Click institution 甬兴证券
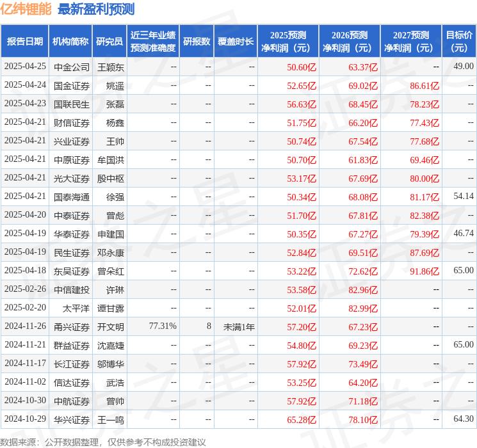The width and height of the screenshot is (477, 448). point(72,327)
